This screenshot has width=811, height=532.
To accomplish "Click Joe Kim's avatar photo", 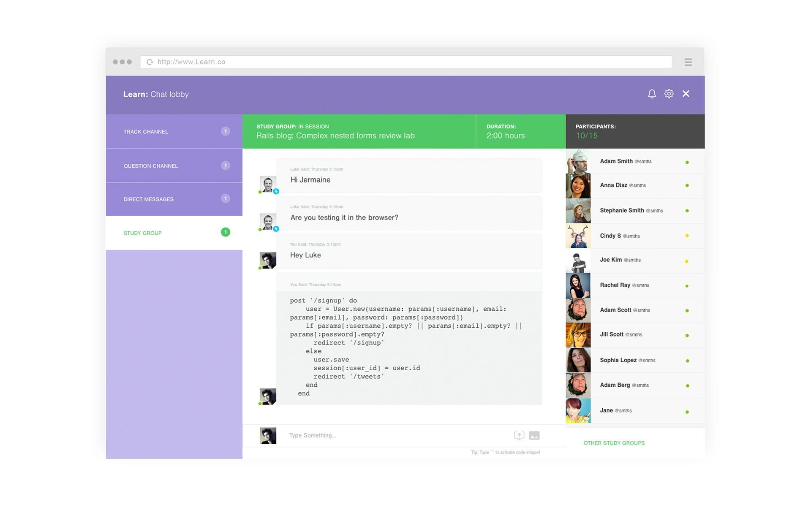I will point(578,261).
